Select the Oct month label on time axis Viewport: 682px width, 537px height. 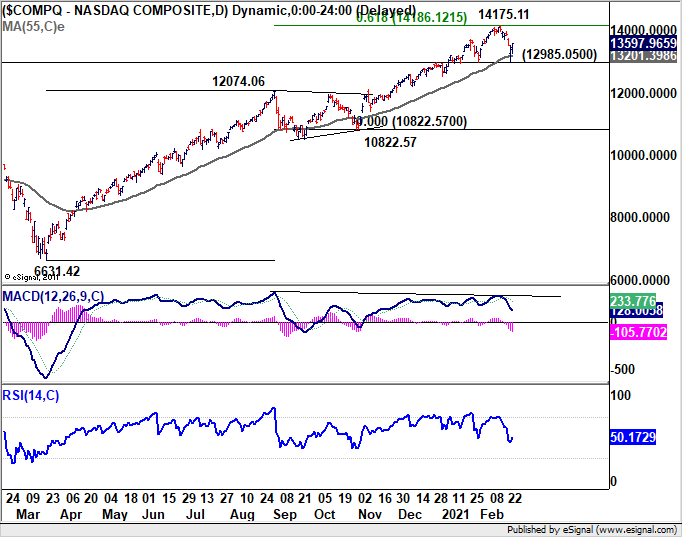[x=324, y=514]
